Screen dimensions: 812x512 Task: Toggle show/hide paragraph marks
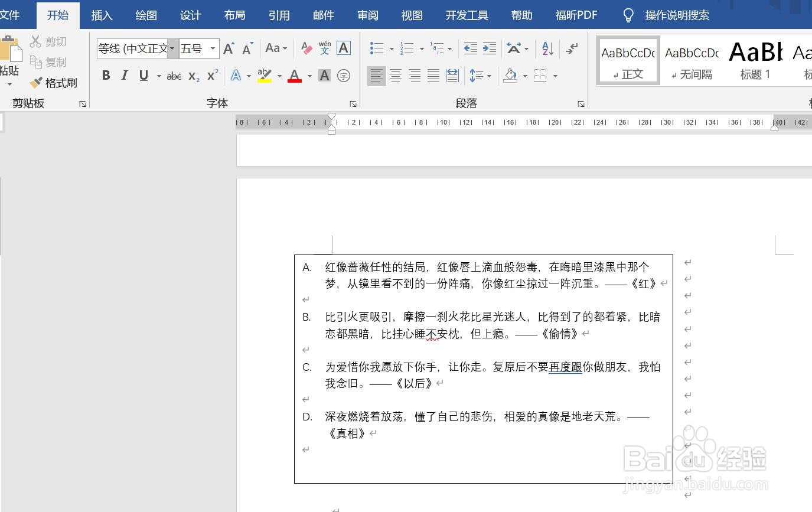click(x=571, y=48)
